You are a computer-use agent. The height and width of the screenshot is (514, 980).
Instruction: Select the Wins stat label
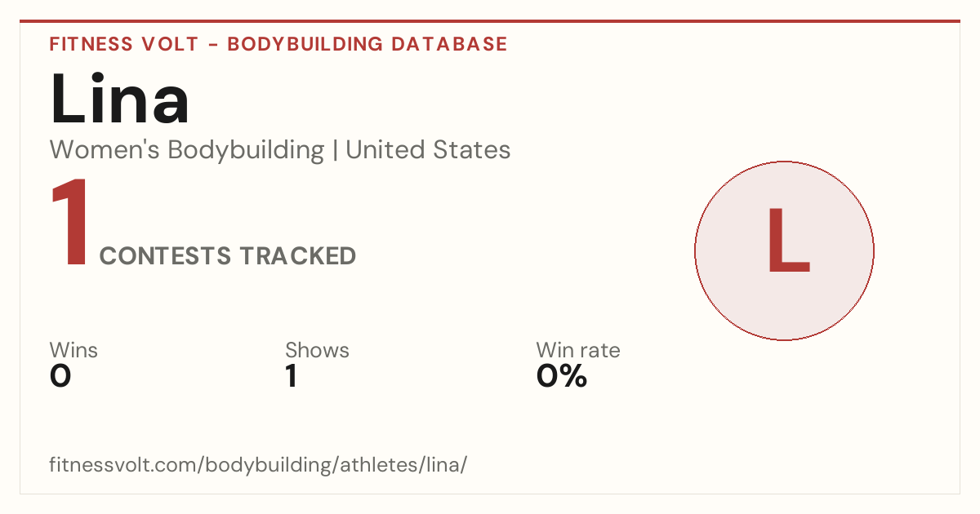tap(73, 350)
